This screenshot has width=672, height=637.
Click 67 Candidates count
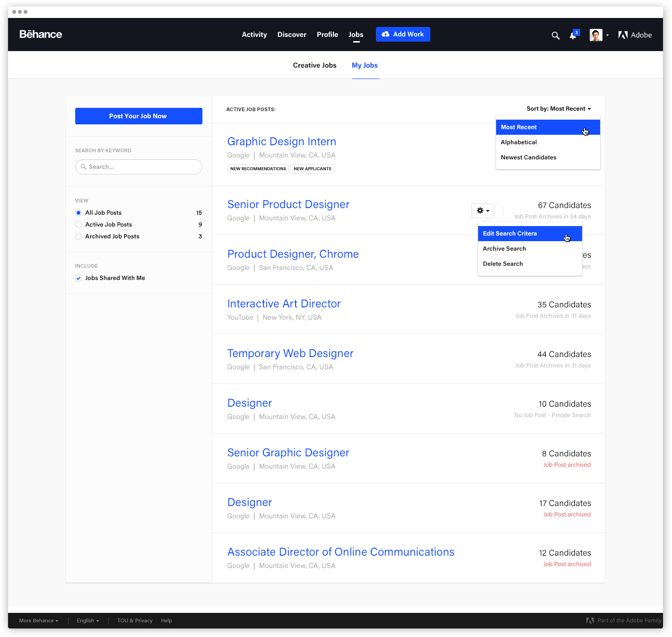click(565, 205)
